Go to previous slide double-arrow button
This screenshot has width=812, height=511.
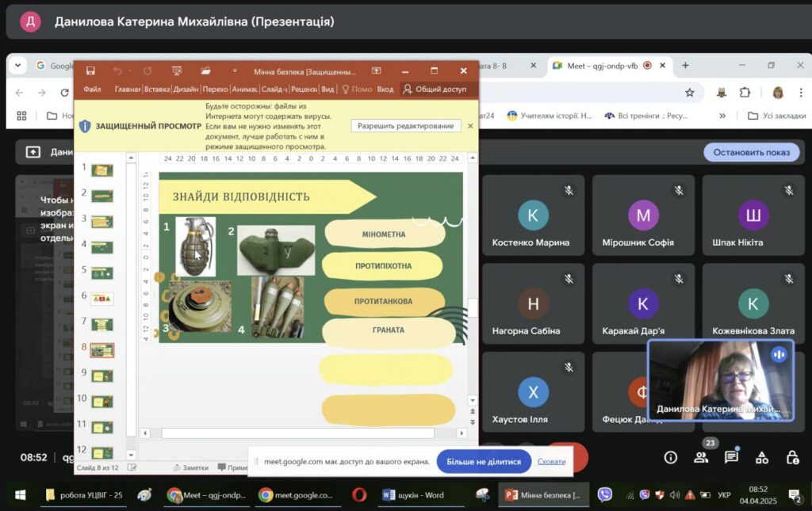[x=473, y=412]
